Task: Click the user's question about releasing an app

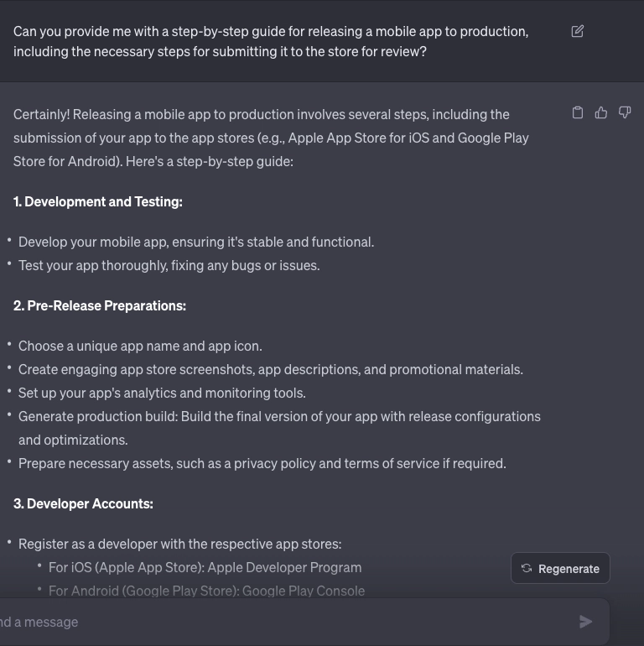Action: point(271,42)
